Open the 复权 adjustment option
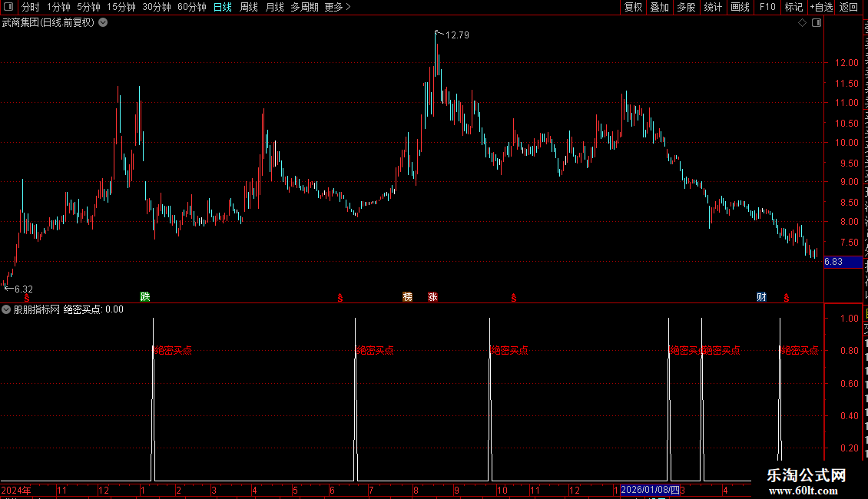Viewport: 868px width, 499px height. [x=633, y=7]
